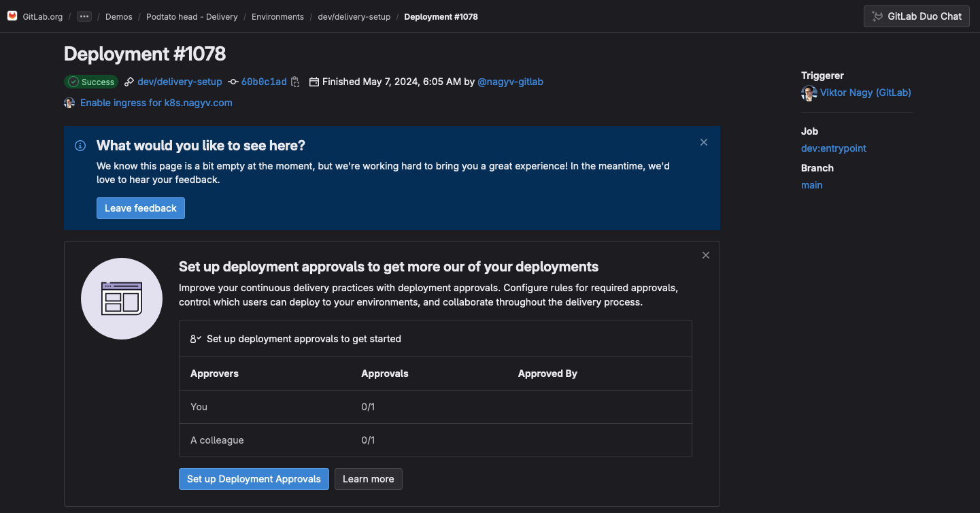The height and width of the screenshot is (513, 980).
Task: Open the dev:entrypoint job link
Action: click(x=833, y=148)
